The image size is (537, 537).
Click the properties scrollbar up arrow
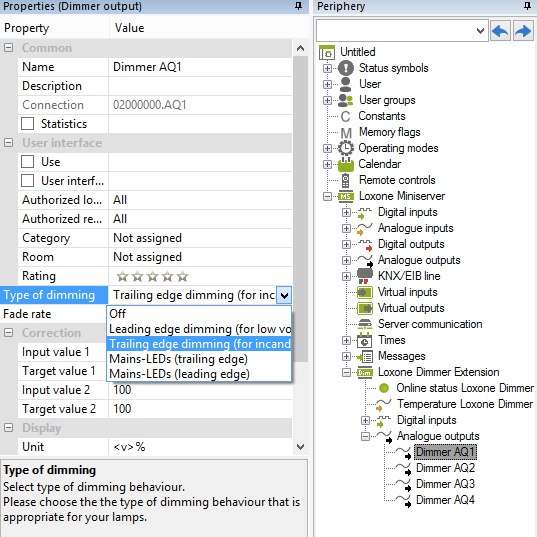pyautogui.click(x=300, y=48)
